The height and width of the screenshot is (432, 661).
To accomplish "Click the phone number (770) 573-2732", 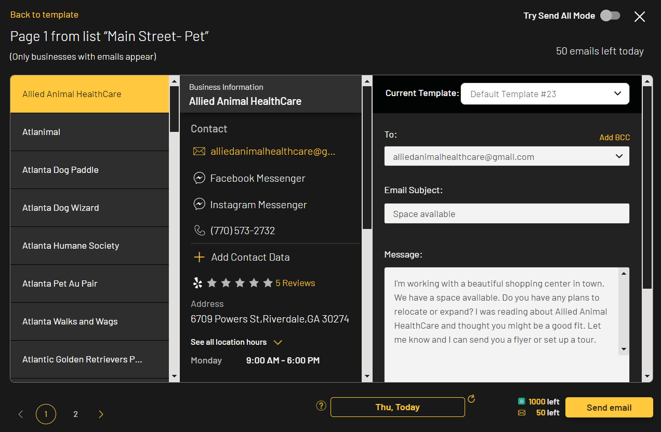I will coord(242,231).
